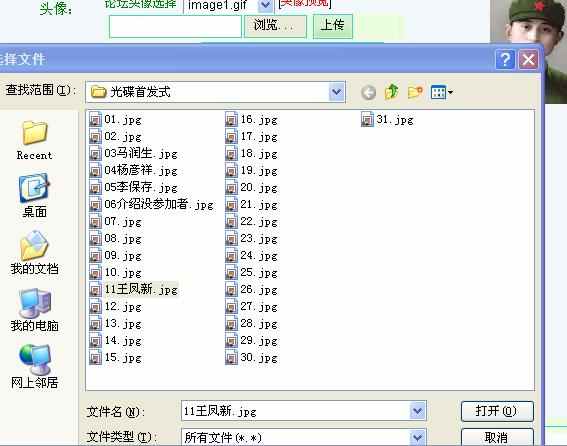The height and width of the screenshot is (446, 567).
Task: Click the 打开 button
Action: [497, 411]
